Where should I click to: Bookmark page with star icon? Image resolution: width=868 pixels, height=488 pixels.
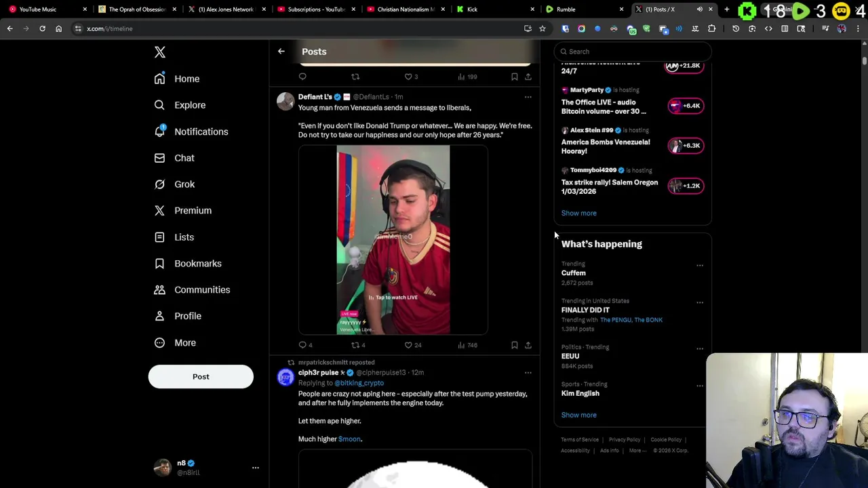tap(542, 28)
